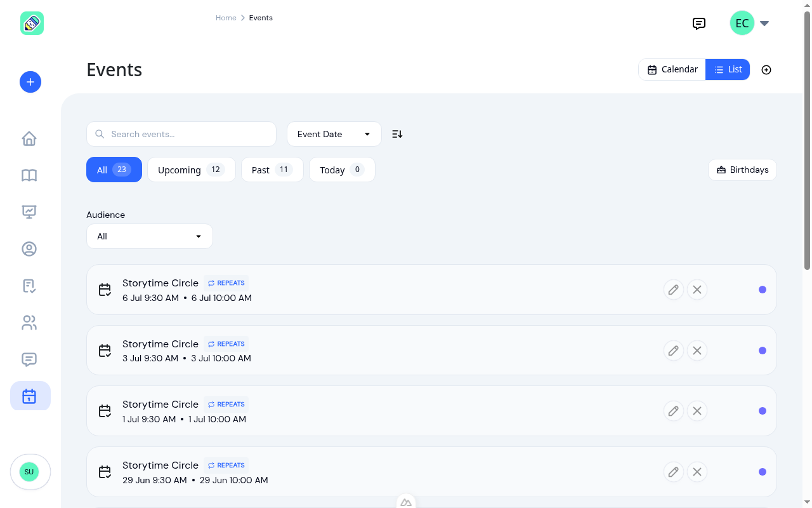
Task: Focus the Search events input field
Action: tap(181, 134)
